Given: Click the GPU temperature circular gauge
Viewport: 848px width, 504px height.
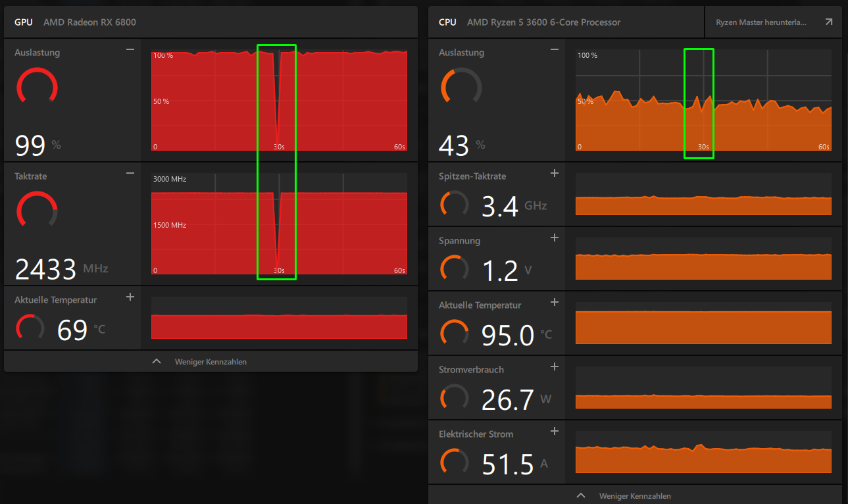Looking at the screenshot, I should pos(30,328).
